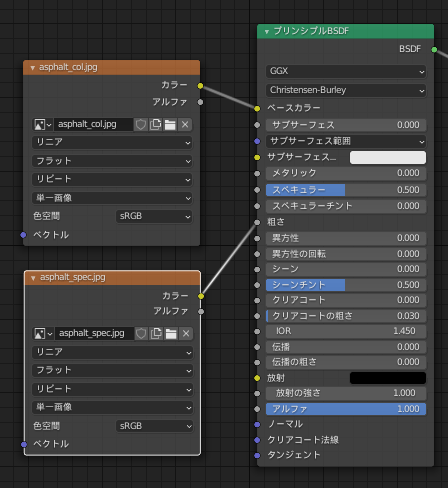448x488 pixels.
Task: Click アルファ slider at 1.000
Action: [x=346, y=409]
